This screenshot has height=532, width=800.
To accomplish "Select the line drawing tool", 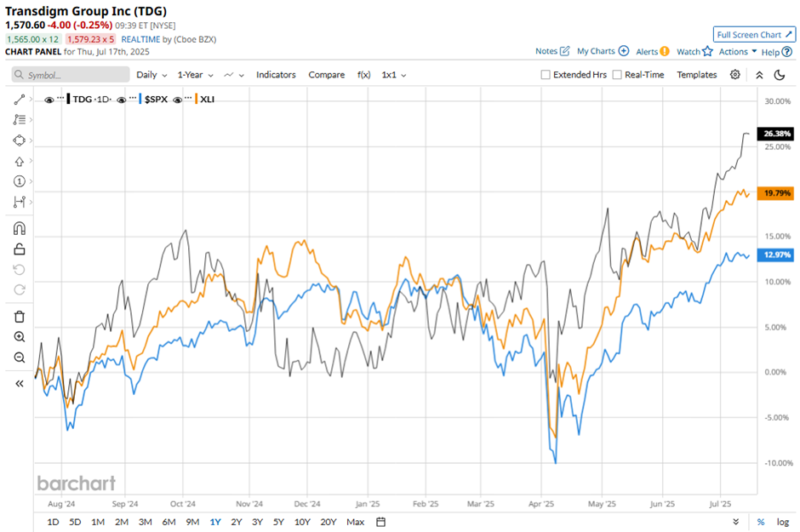I will click(20, 100).
